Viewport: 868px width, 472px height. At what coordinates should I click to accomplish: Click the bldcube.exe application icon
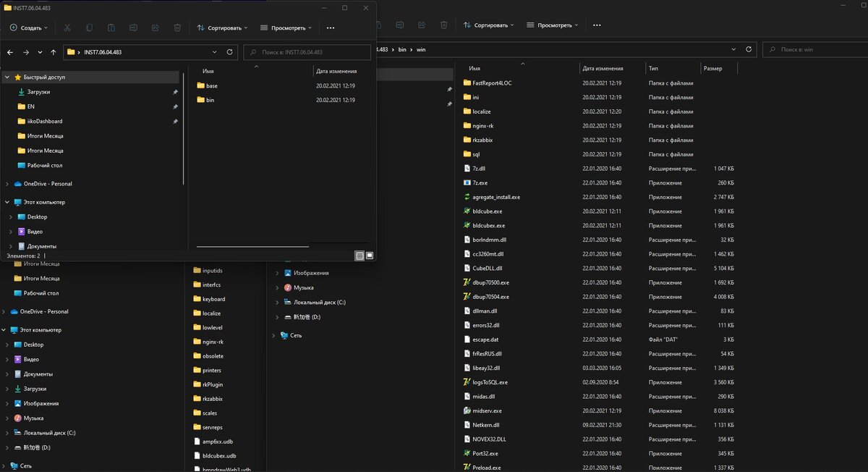(467, 211)
